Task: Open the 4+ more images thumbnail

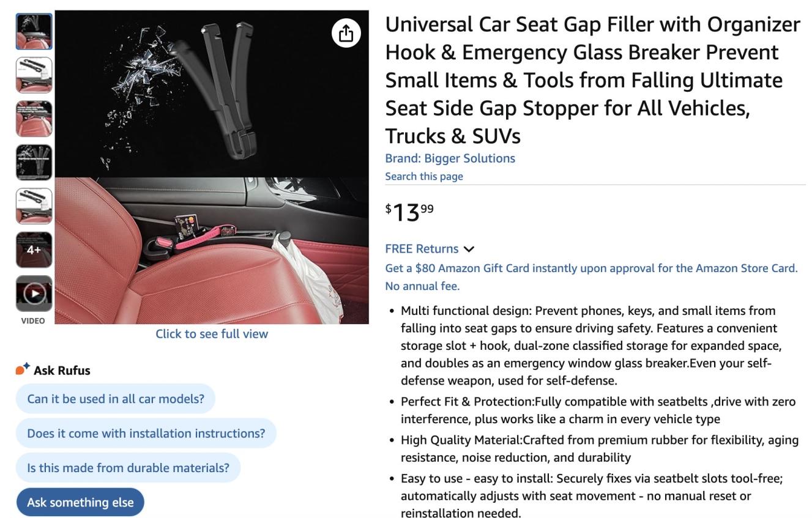Action: point(34,250)
